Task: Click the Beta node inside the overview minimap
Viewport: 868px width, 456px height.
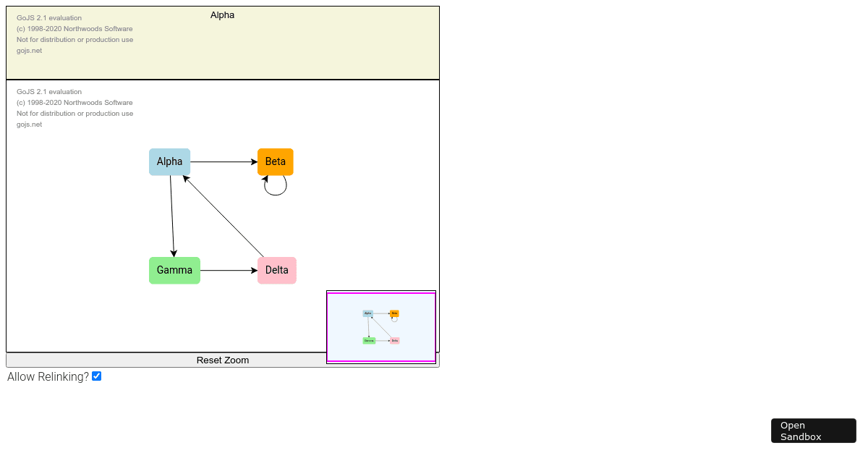Action: [393, 313]
